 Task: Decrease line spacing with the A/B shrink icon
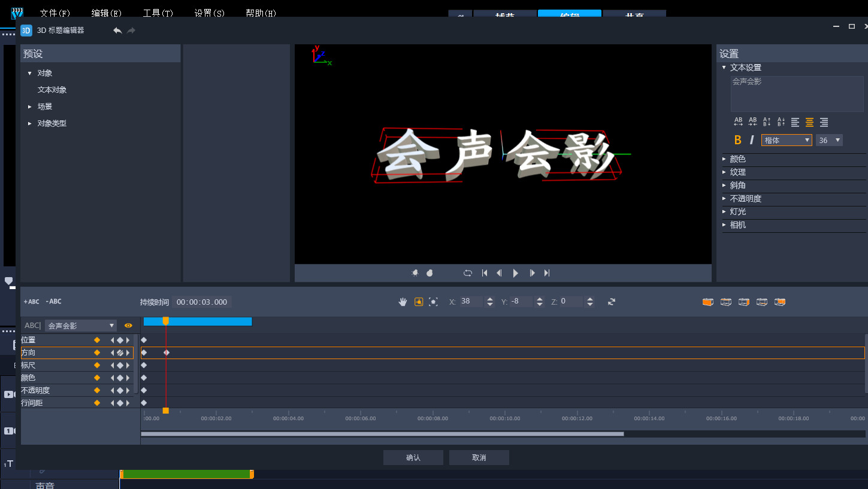pyautogui.click(x=781, y=122)
